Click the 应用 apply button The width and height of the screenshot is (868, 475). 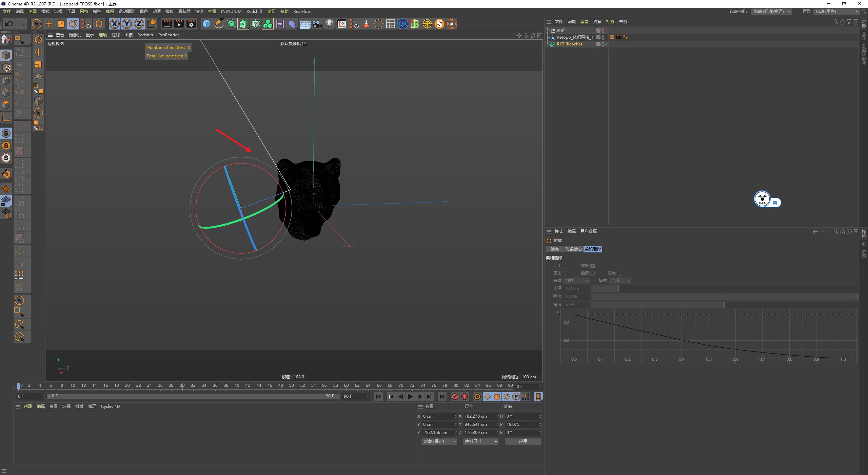coord(523,441)
